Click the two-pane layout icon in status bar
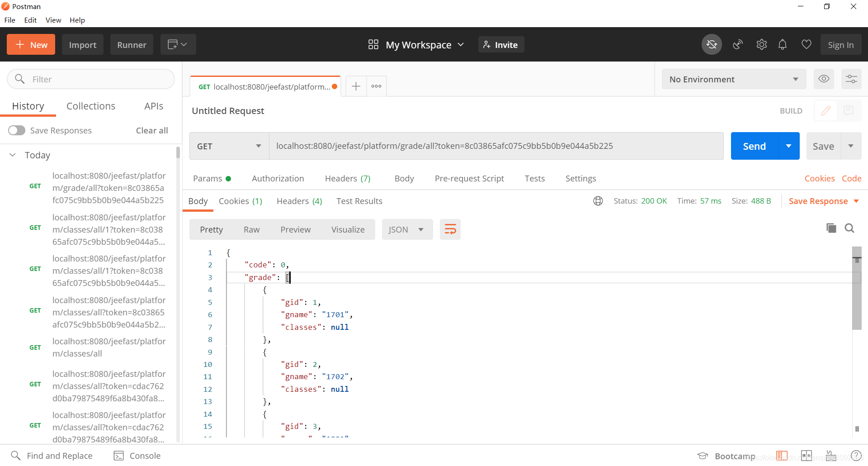 (807, 456)
